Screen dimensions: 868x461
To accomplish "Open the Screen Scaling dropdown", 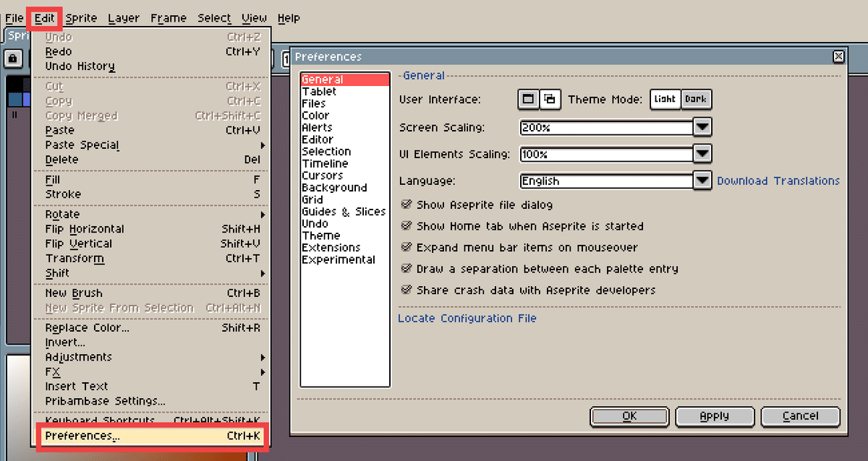I will (702, 126).
